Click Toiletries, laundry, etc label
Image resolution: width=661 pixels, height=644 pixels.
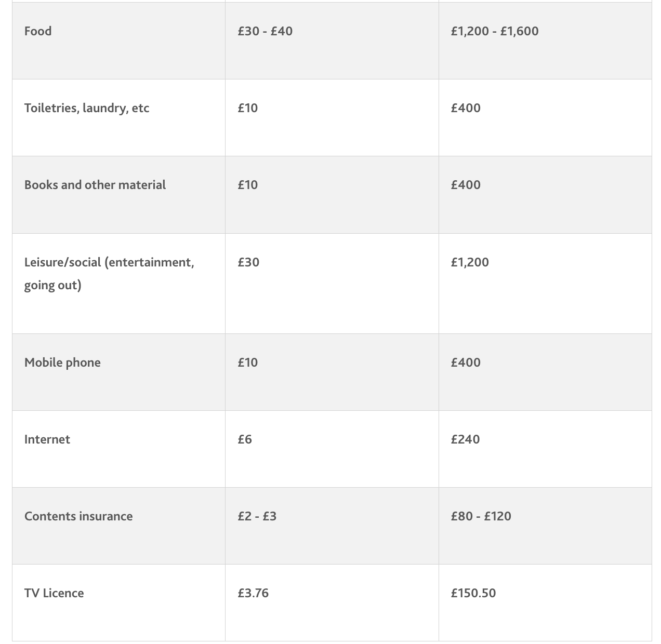87,108
